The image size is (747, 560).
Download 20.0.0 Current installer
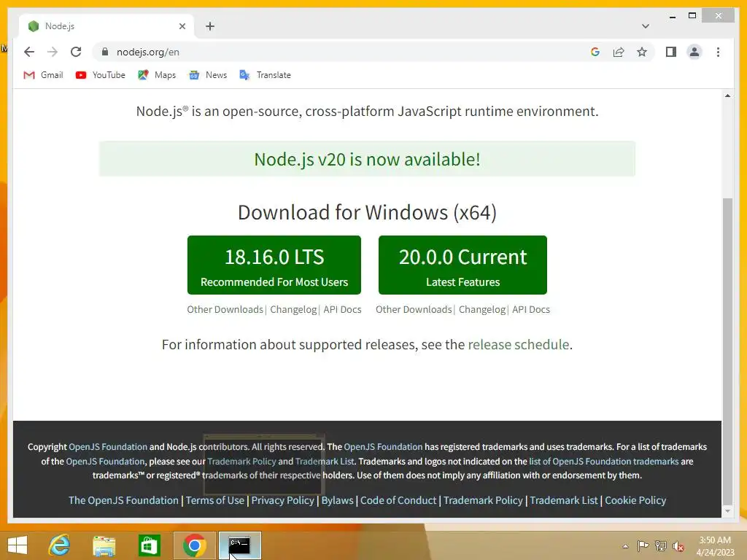462,265
